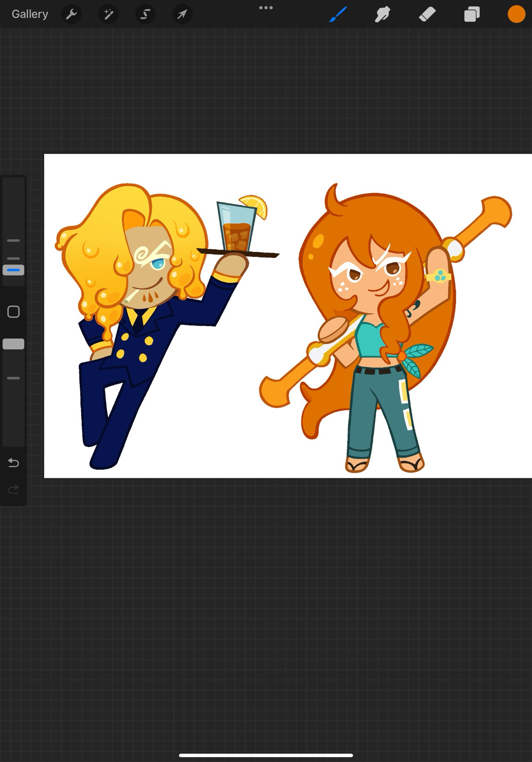Tap the square modify button in the sidebar
This screenshot has width=532, height=762.
pyautogui.click(x=13, y=312)
